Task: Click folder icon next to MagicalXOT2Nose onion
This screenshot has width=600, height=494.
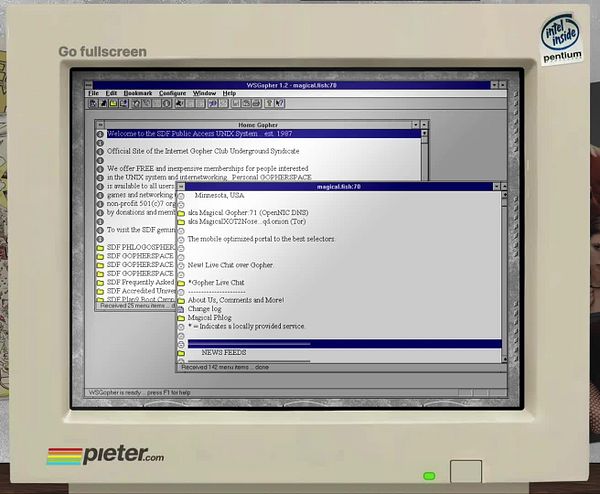Action: point(181,222)
